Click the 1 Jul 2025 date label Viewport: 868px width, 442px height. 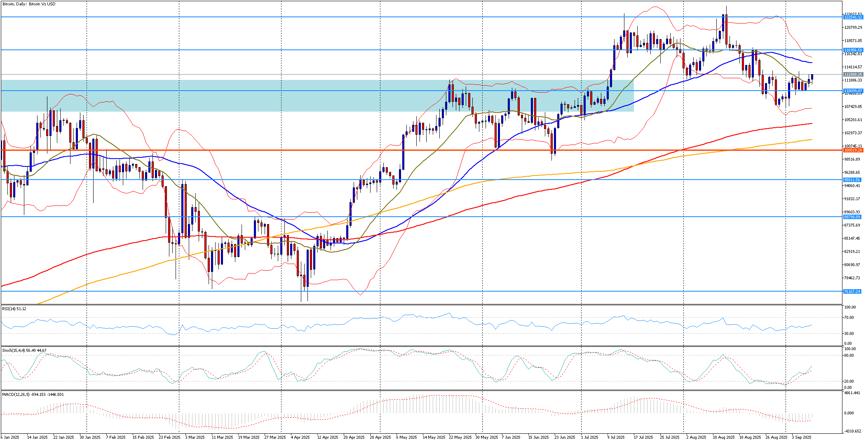[590, 437]
